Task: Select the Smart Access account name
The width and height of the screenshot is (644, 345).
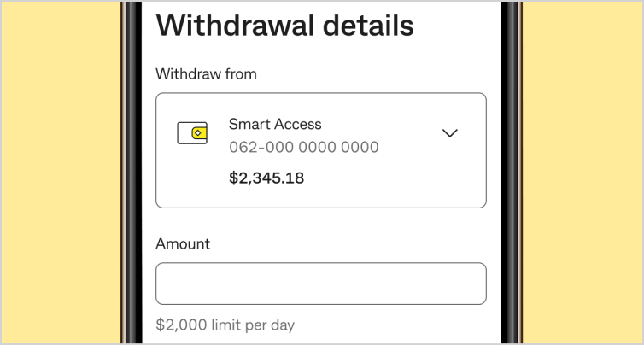Action: pyautogui.click(x=275, y=124)
